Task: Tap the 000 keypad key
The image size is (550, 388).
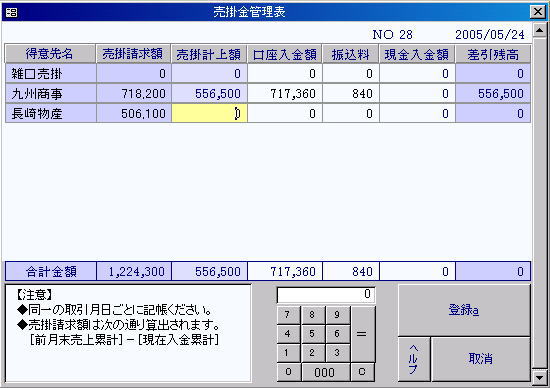Action: click(x=325, y=372)
